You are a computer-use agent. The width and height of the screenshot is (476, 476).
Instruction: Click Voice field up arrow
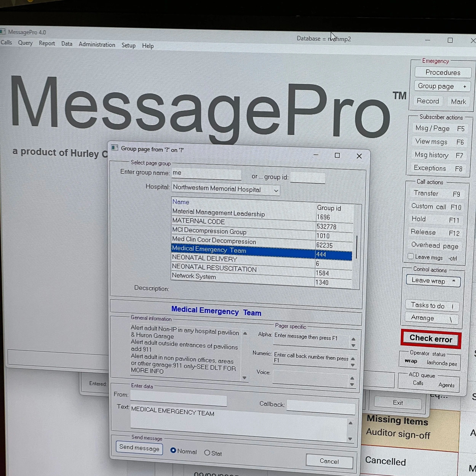[352, 378]
